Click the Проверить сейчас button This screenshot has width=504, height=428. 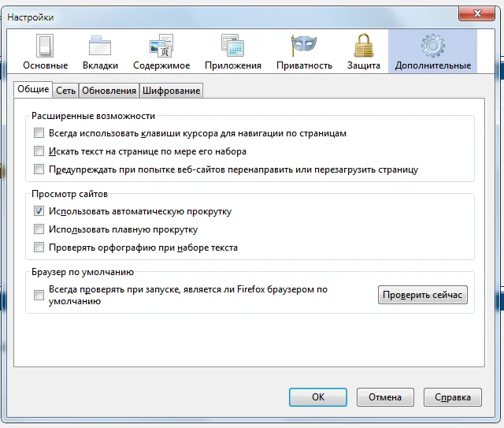[423, 296]
